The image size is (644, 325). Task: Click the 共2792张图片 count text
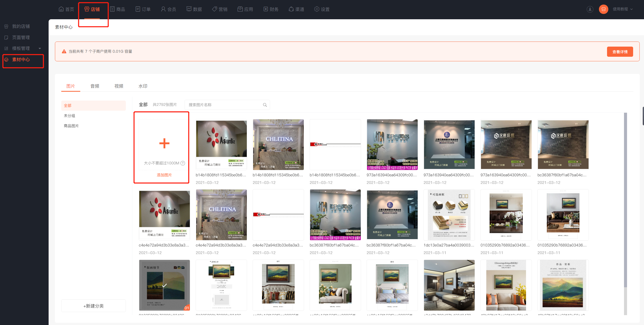point(165,105)
